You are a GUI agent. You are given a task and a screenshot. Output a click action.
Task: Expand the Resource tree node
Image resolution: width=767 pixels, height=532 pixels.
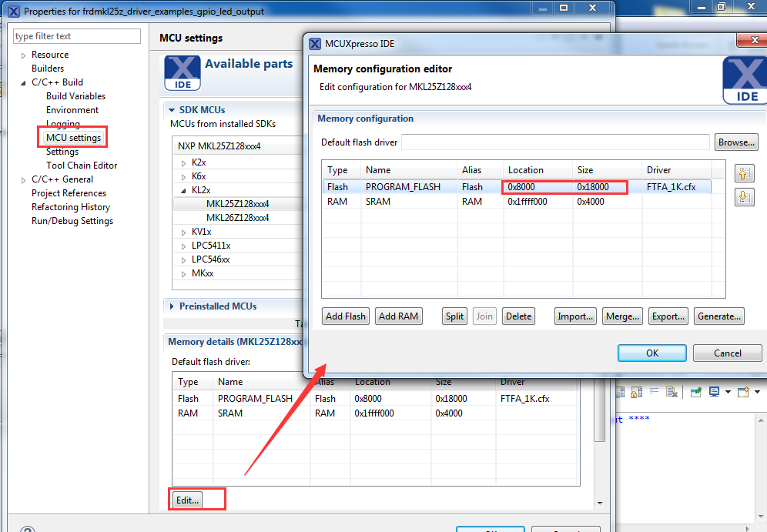point(23,55)
